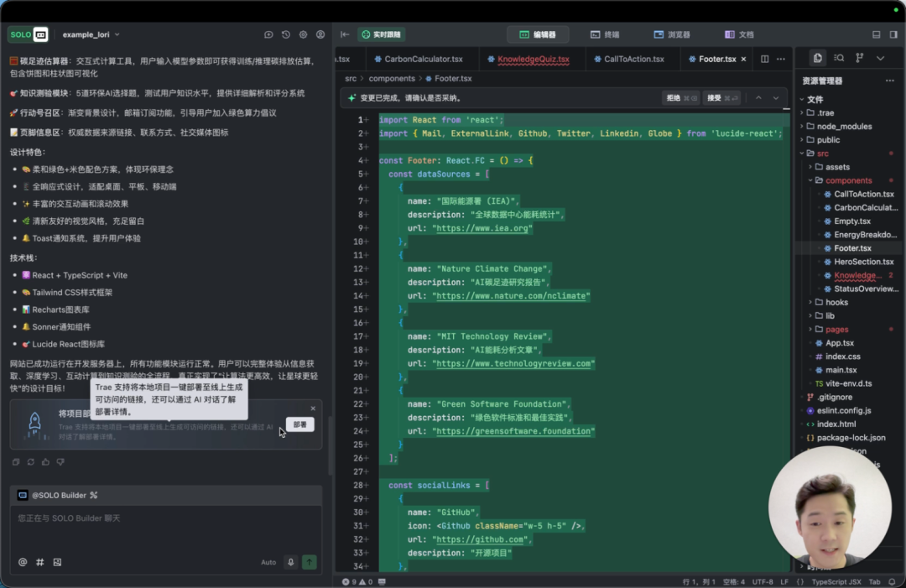The width and height of the screenshot is (906, 588).
Task: Switch to the 终端 terminal tab
Action: pos(605,34)
